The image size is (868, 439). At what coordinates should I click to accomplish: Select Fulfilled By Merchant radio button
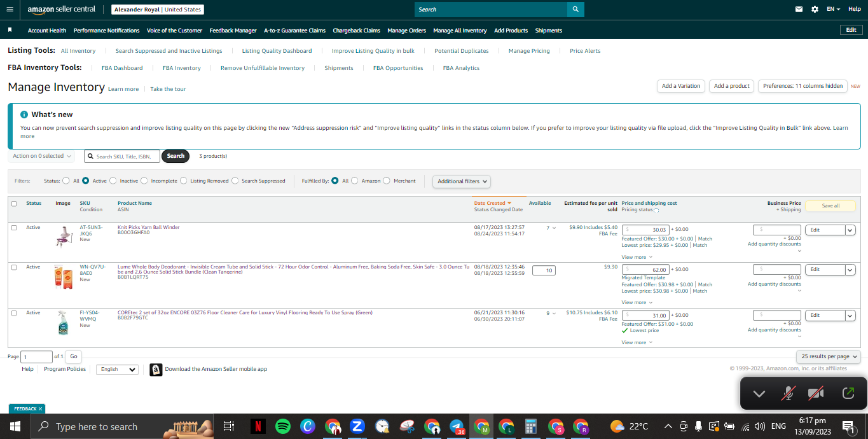[387, 181]
